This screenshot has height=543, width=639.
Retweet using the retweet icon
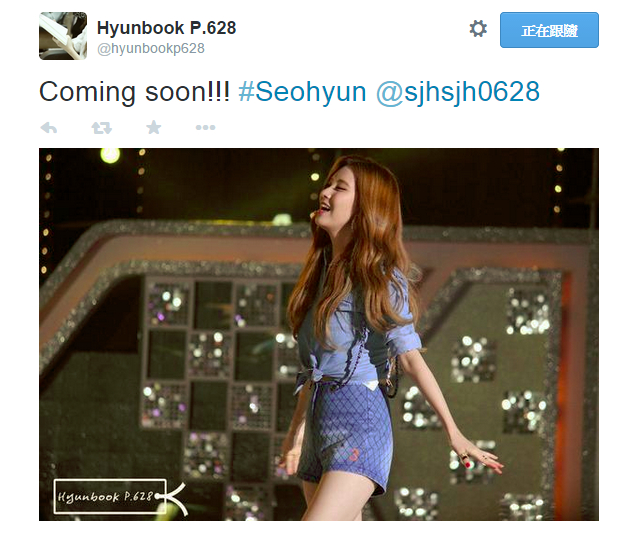coord(101,128)
